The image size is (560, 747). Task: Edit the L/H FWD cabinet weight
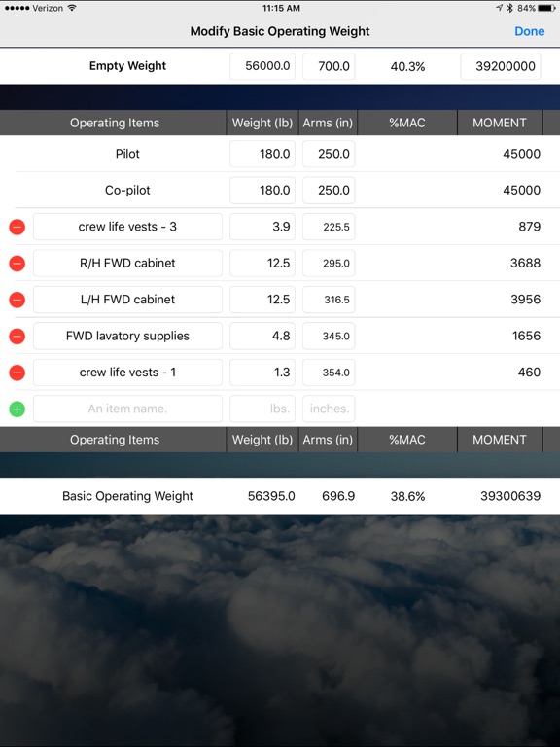[x=262, y=300]
